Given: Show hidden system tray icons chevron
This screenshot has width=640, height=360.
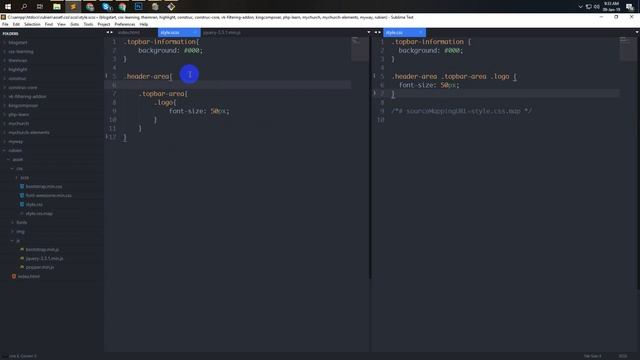Looking at the screenshot, I should (x=580, y=7).
